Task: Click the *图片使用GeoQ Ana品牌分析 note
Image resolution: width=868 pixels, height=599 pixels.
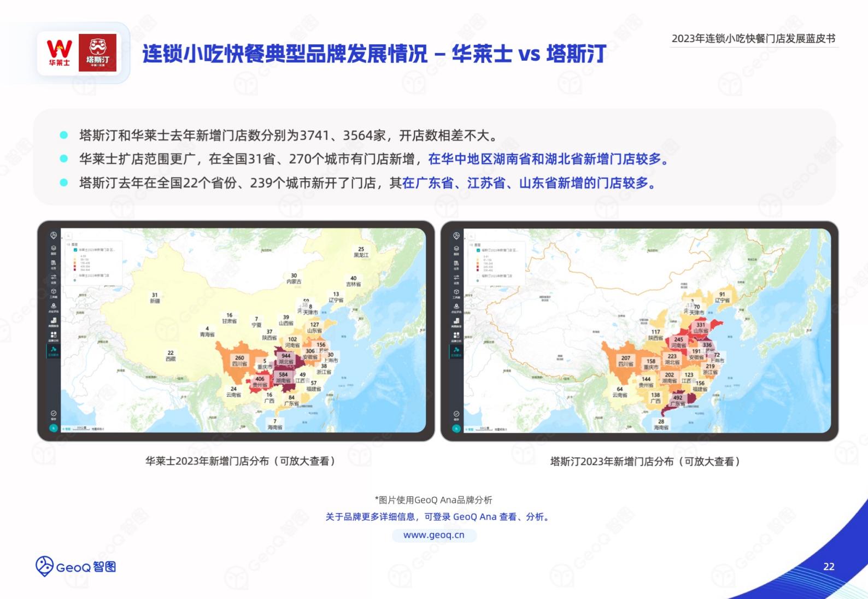Action: [x=433, y=500]
